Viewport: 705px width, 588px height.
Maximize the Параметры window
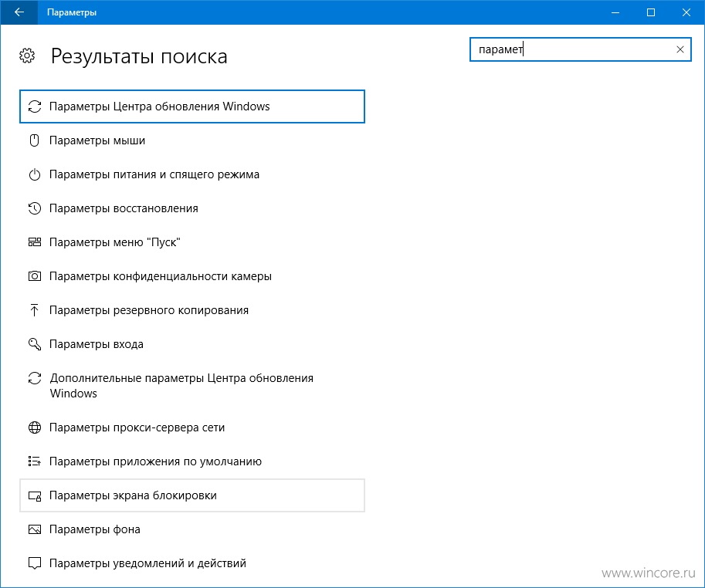tap(651, 12)
